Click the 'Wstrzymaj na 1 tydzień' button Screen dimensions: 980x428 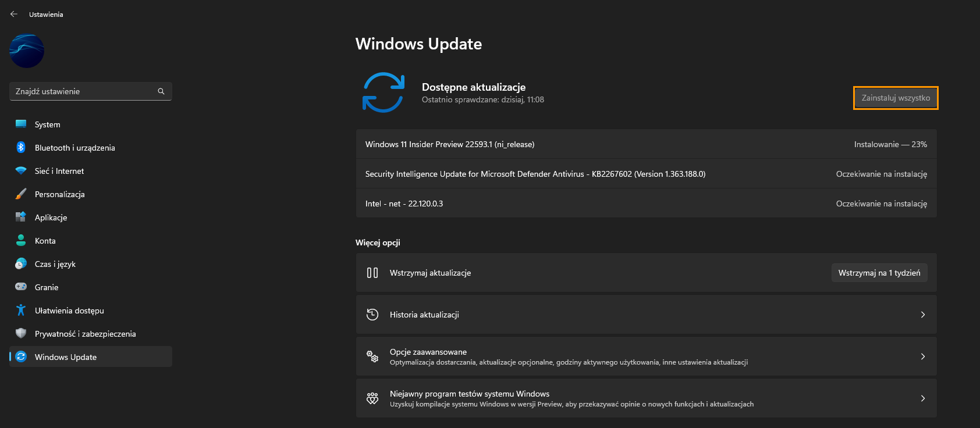coord(879,273)
